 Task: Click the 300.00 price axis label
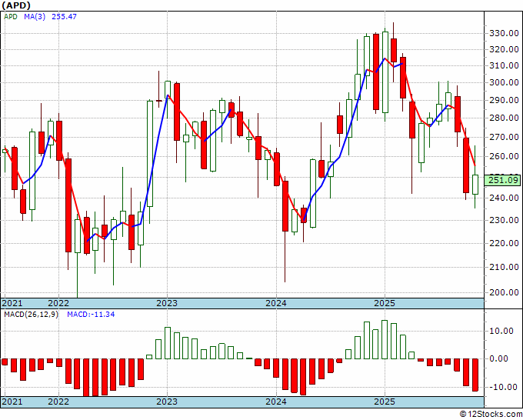coord(504,83)
